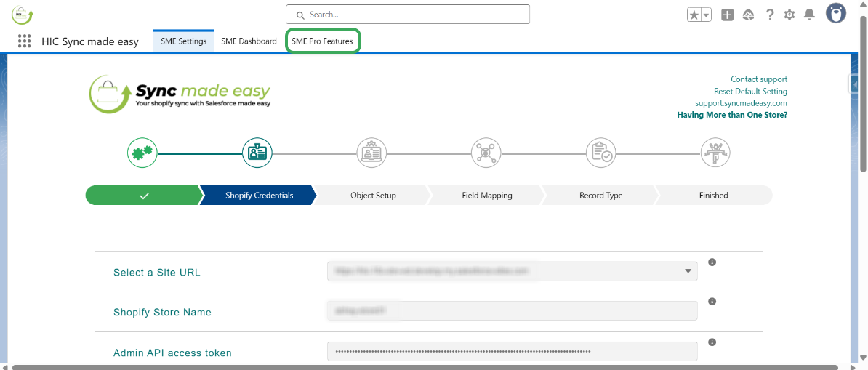The height and width of the screenshot is (370, 868).
Task: Select the Field Mapping path step
Action: [x=486, y=196]
